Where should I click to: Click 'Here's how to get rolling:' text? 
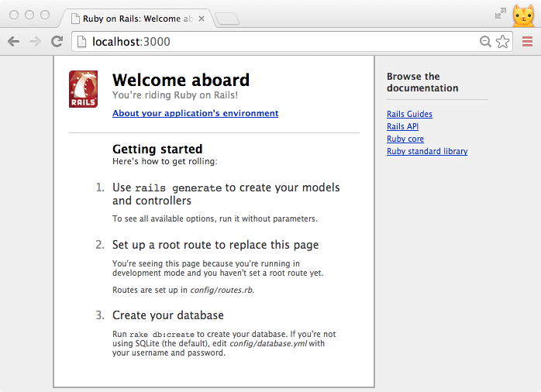click(165, 162)
